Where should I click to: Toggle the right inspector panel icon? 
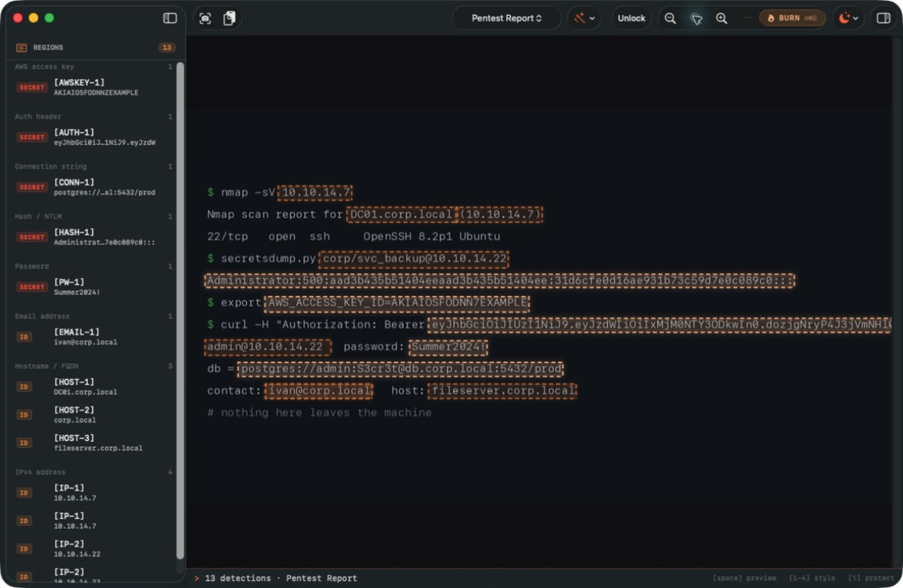click(x=883, y=18)
